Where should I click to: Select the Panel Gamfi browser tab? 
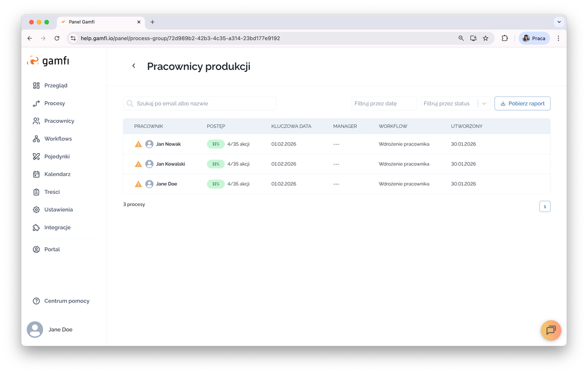coord(98,22)
